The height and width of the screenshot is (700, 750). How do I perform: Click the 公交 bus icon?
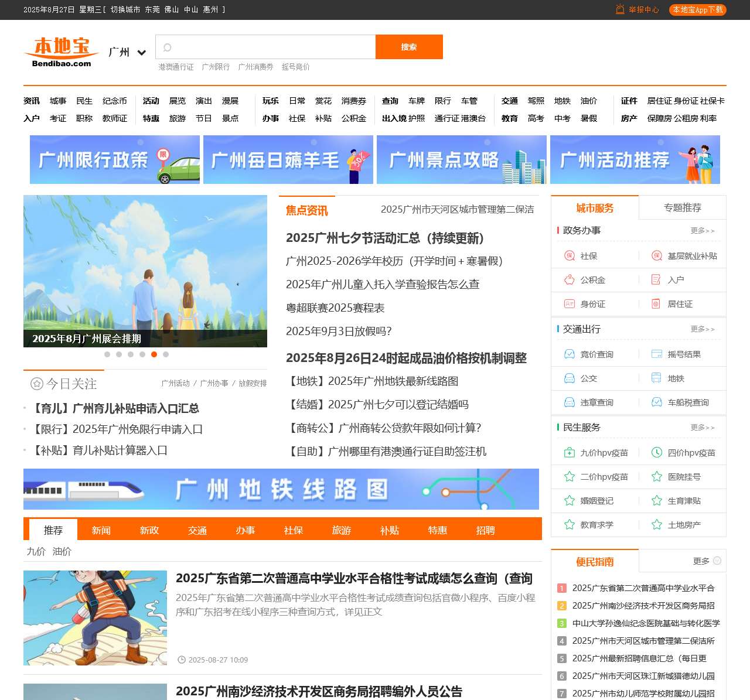tap(569, 378)
